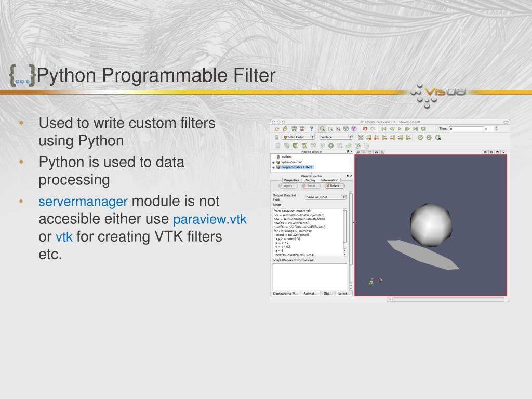The height and width of the screenshot is (399, 532).
Task: Click the Calculator filter icon
Action: pos(277,145)
